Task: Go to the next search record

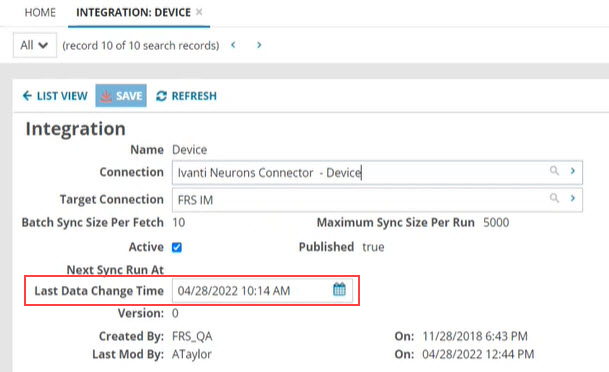Action: pyautogui.click(x=259, y=45)
